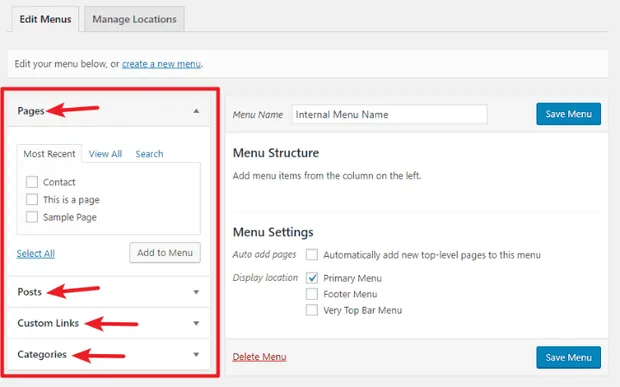Expand the Custom Links section arrow
The height and width of the screenshot is (387, 620).
pyautogui.click(x=196, y=323)
